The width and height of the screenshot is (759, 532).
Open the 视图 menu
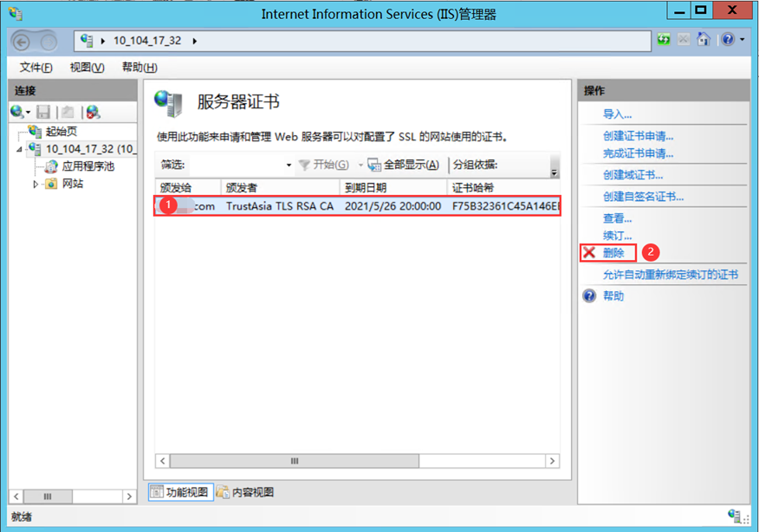[x=88, y=68]
